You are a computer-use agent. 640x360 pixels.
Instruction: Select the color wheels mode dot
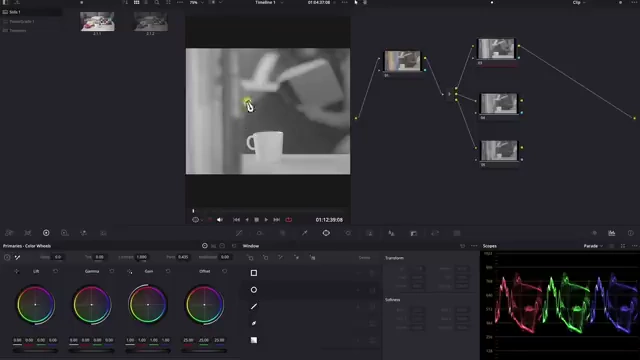(204, 246)
